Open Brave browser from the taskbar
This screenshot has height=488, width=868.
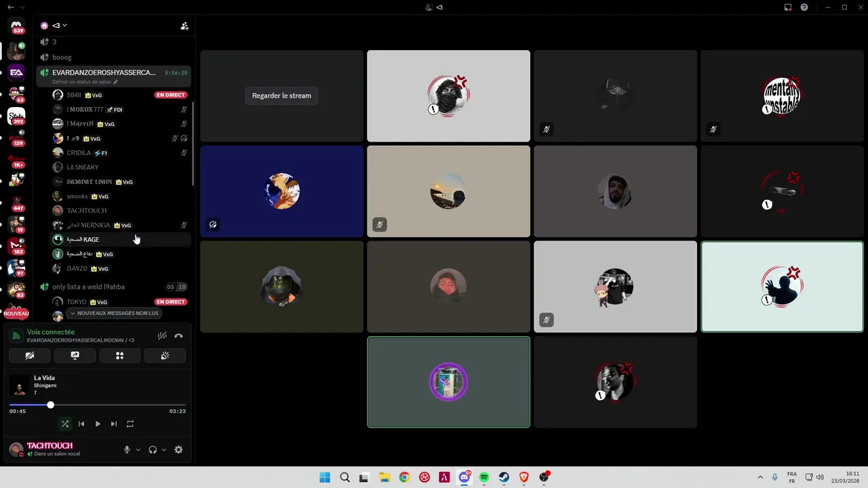pos(524,477)
